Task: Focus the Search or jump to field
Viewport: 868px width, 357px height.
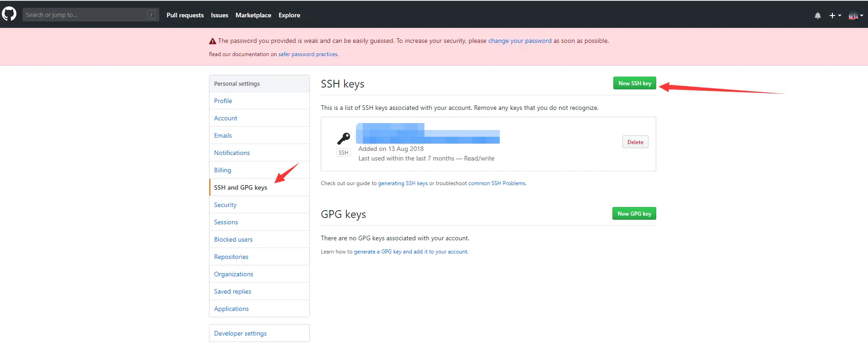Action: point(84,15)
